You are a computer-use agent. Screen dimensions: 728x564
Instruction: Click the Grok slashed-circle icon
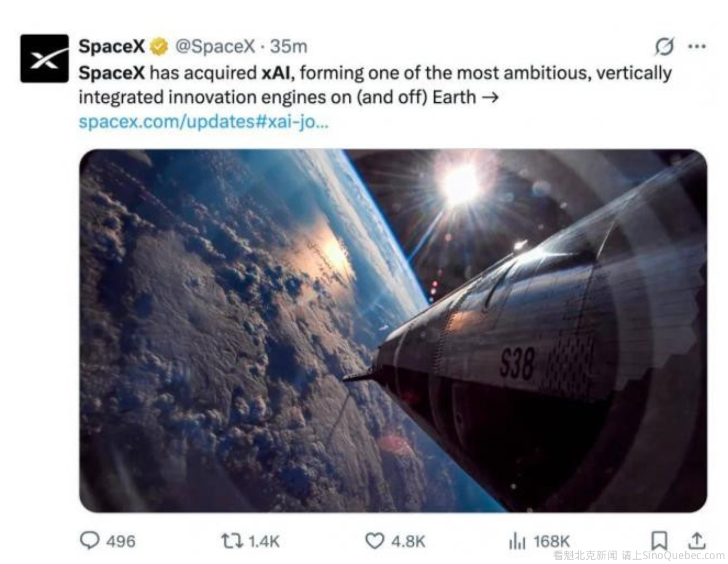[664, 47]
